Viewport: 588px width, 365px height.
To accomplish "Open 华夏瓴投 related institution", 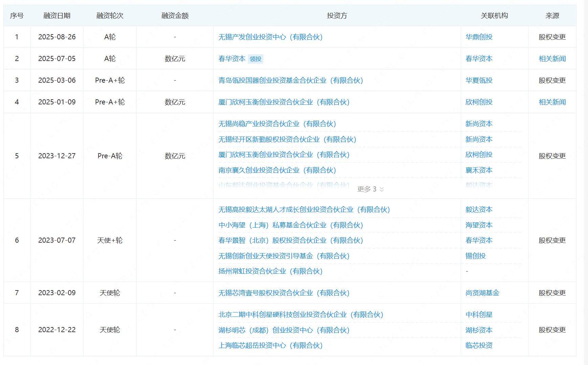I will 479,80.
